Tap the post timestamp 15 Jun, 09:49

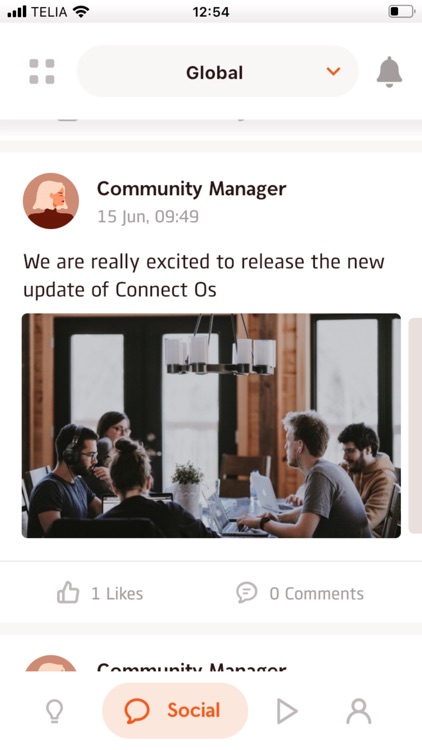[148, 217]
